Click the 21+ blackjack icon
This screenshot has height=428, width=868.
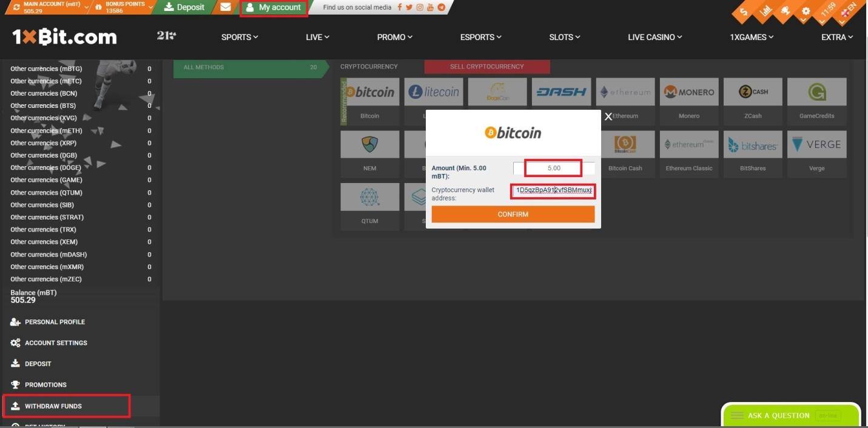click(x=166, y=36)
